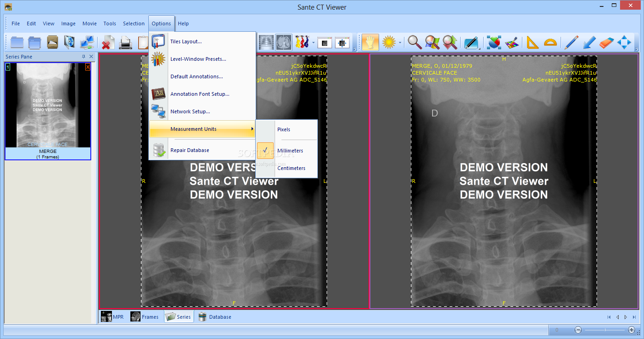Select the blue arrow annotation tool
This screenshot has width=644, height=339.
(589, 42)
